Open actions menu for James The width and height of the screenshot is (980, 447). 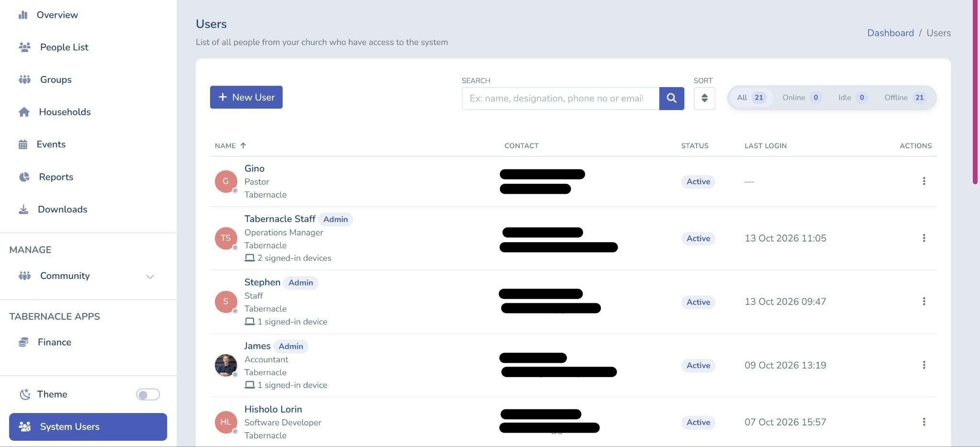pyautogui.click(x=924, y=365)
